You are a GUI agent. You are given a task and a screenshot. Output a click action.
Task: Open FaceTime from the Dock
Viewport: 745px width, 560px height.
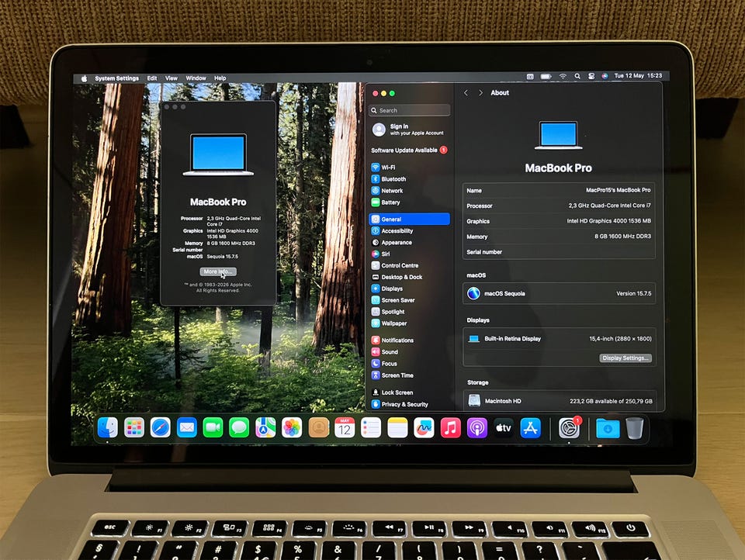(x=213, y=428)
